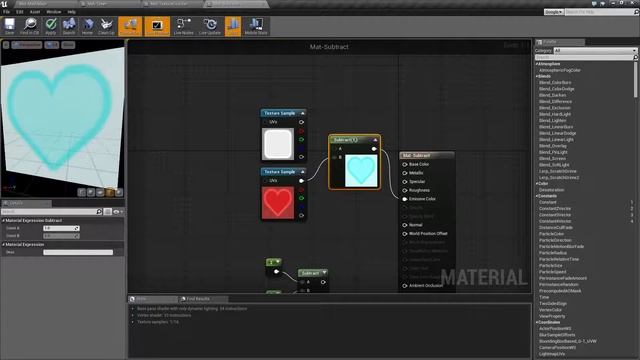The image size is (640, 360).
Task: Click the cyan heart preview in Subtract node
Action: [x=361, y=171]
